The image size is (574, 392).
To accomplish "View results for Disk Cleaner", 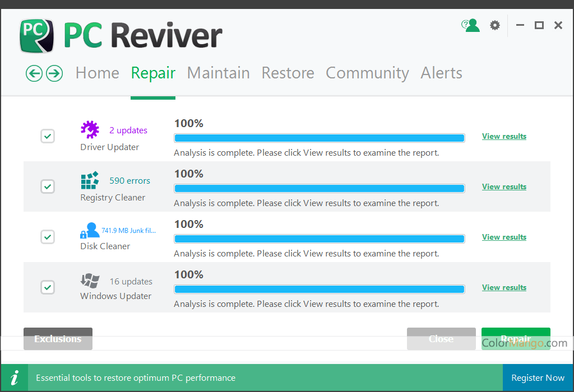I will [x=504, y=237].
